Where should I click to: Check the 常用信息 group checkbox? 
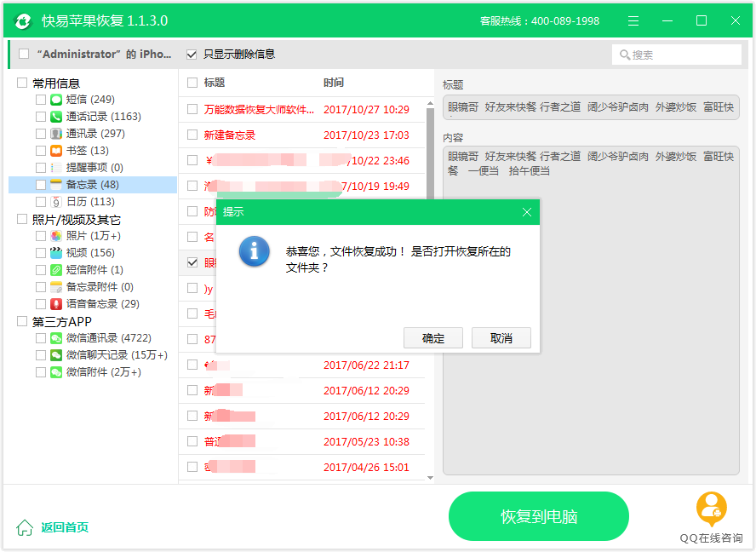[x=21, y=83]
